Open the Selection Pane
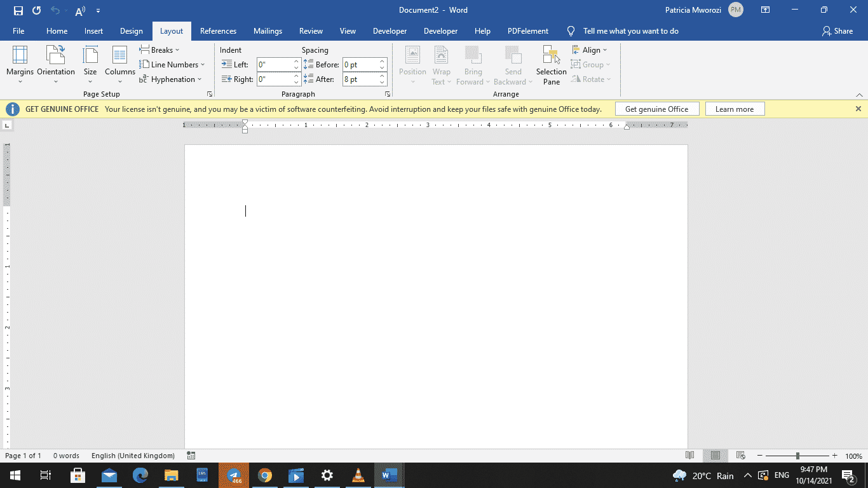The height and width of the screenshot is (488, 868). point(550,64)
